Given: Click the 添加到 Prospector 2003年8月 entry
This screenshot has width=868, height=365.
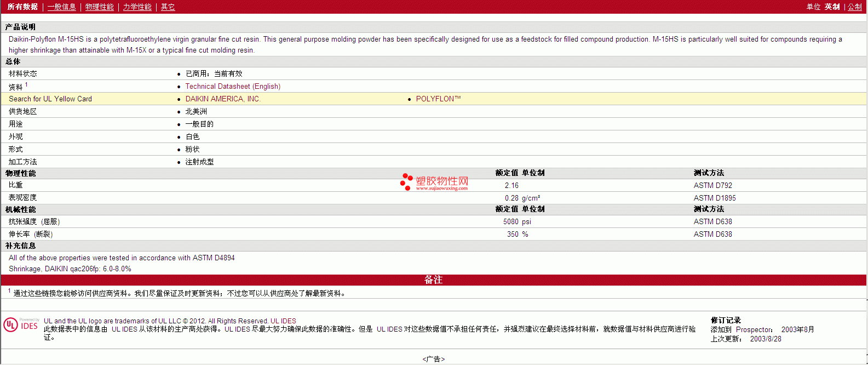Looking at the screenshot, I should tap(762, 329).
